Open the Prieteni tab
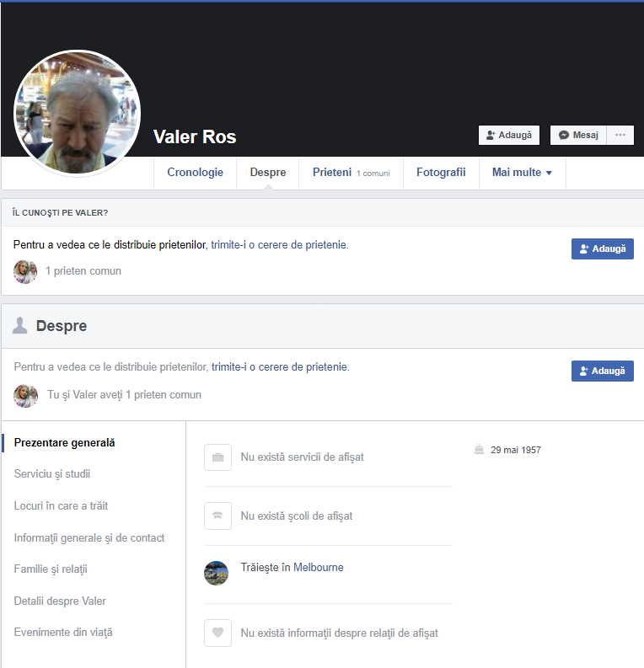Image resolution: width=644 pixels, height=668 pixels. (352, 172)
